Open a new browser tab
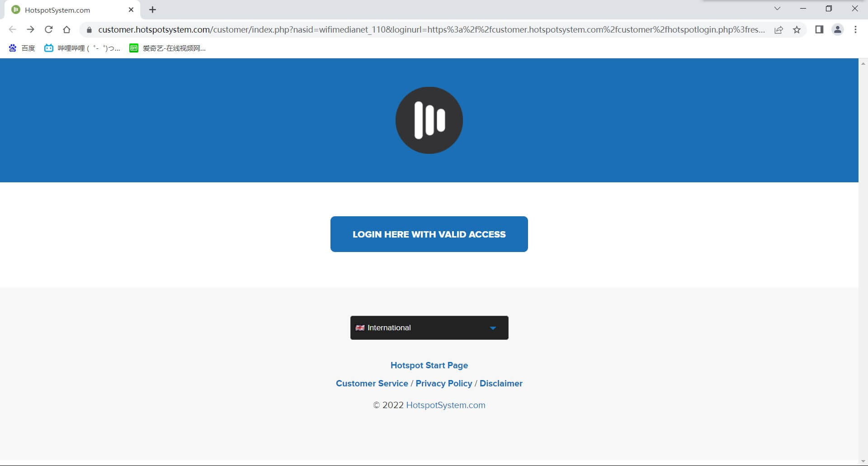Image resolution: width=868 pixels, height=466 pixels. 152,10
